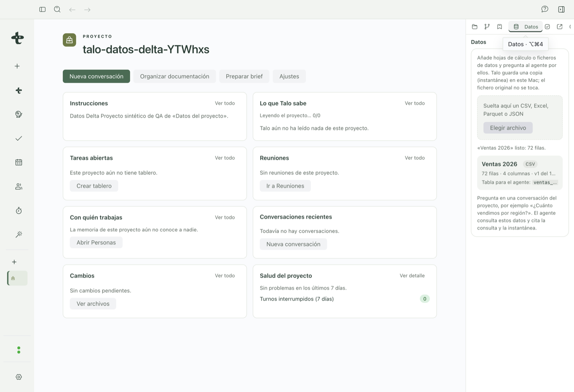
Task: Open the checkmark tasks sidebar icon
Action: (x=18, y=138)
